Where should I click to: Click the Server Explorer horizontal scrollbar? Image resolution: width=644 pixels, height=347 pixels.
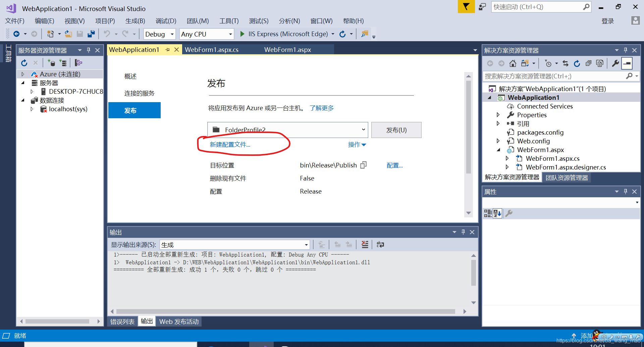click(x=57, y=321)
